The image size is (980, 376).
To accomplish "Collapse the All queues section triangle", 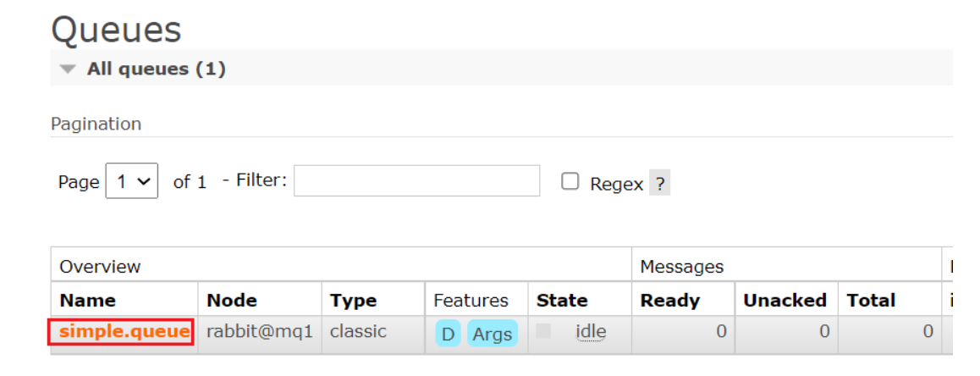I will point(69,69).
